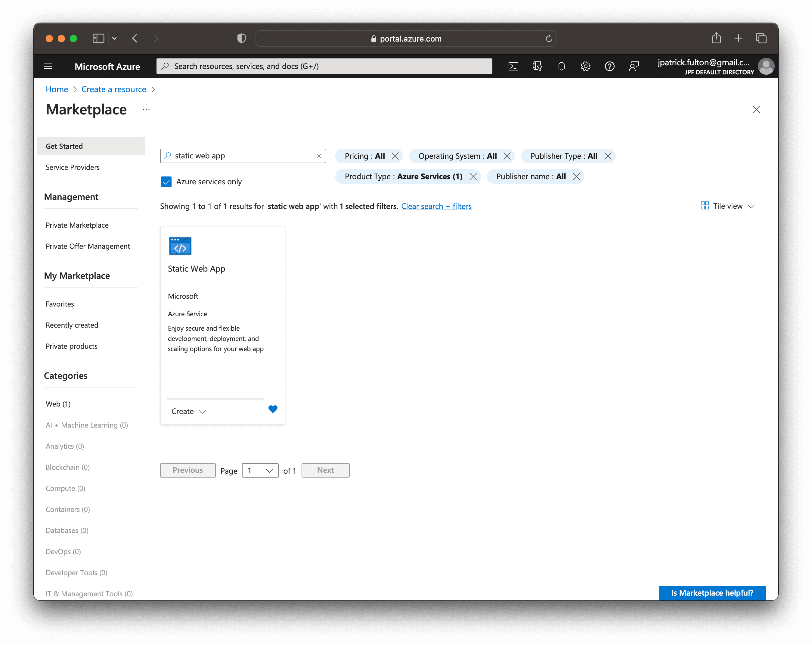This screenshot has height=645, width=812.
Task: Open Private Offer Management
Action: pos(87,246)
